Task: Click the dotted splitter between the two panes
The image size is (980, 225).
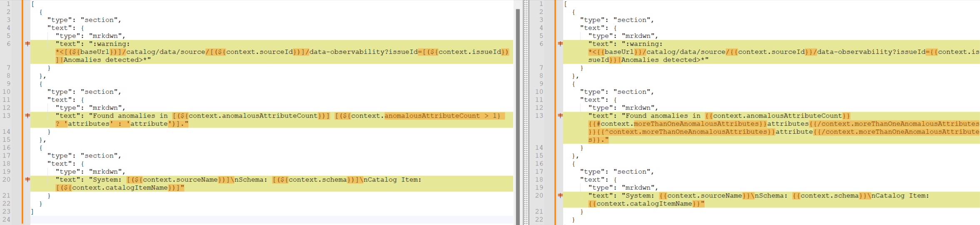Action: [x=526, y=112]
